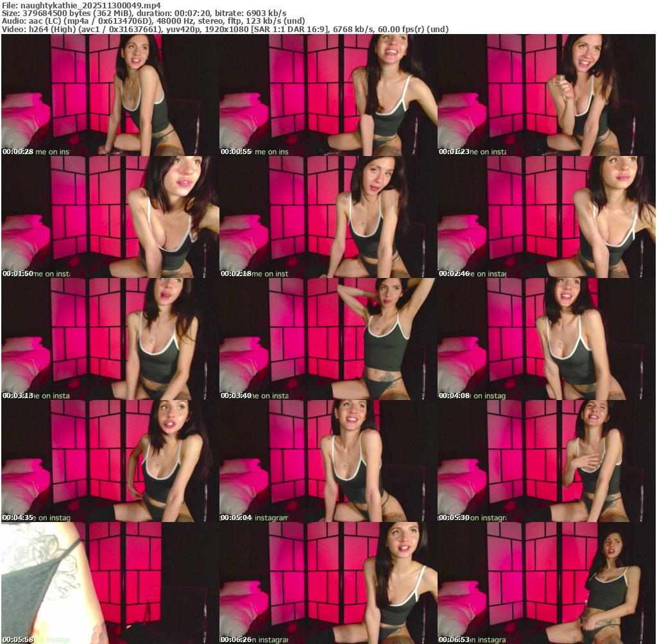The width and height of the screenshot is (657, 644).
Task: Click the thumbnail at 00:05:04
Action: click(x=328, y=461)
